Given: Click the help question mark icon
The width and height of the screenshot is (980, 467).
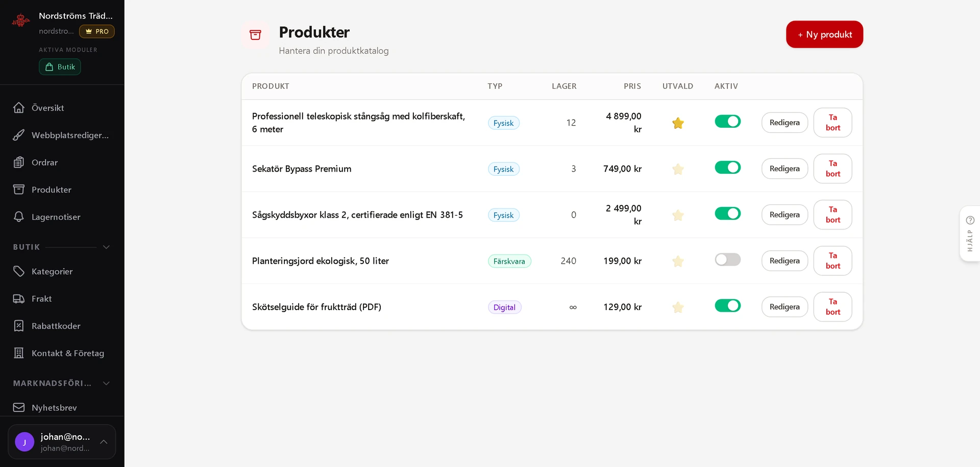Looking at the screenshot, I should tap(970, 220).
